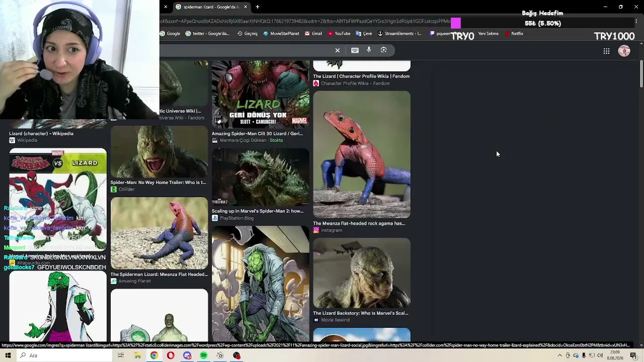Close the spiderman lizard tab
The image size is (644, 362).
click(246, 7)
